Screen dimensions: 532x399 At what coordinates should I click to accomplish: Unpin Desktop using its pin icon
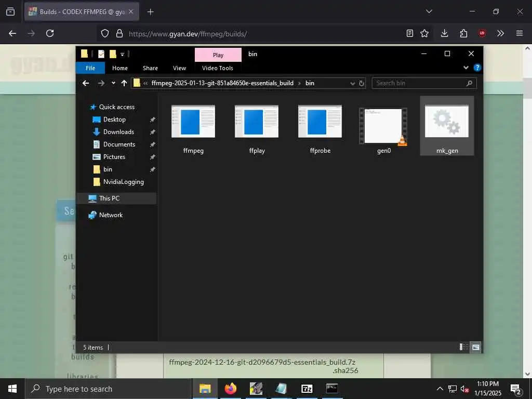tap(152, 119)
